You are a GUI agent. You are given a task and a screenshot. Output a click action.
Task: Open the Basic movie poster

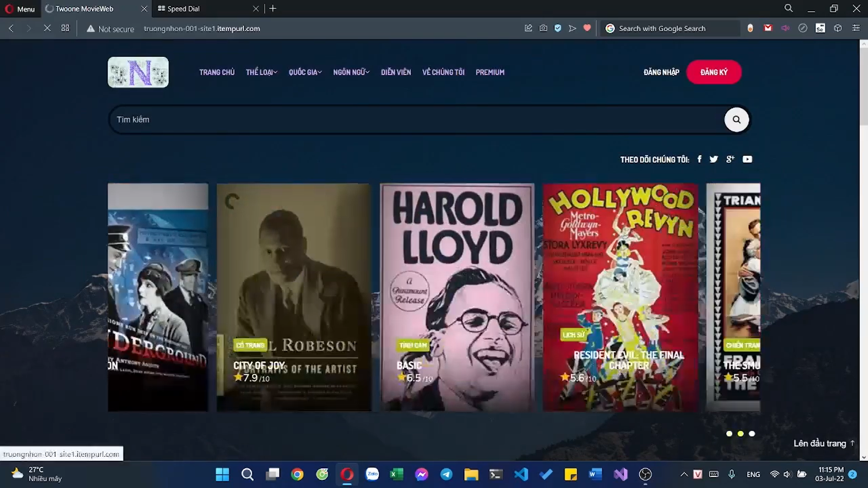pyautogui.click(x=457, y=297)
